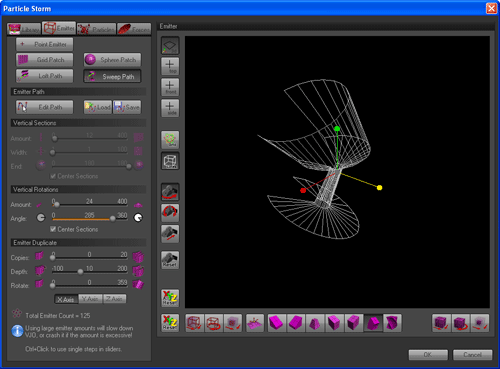Click the Rotate maximum cube icon
Viewport: 500px width, 369px height.
138,284
